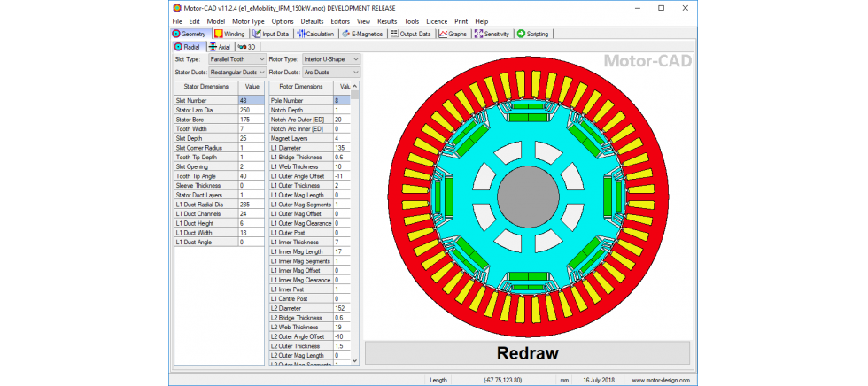Screen dimensions: 868x386
Task: Edit the Pole Number value field
Action: (x=342, y=101)
